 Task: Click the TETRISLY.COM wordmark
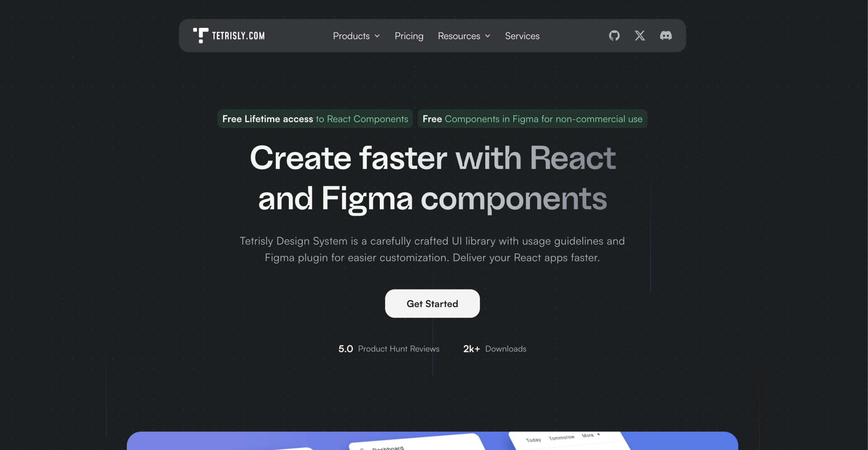click(238, 36)
